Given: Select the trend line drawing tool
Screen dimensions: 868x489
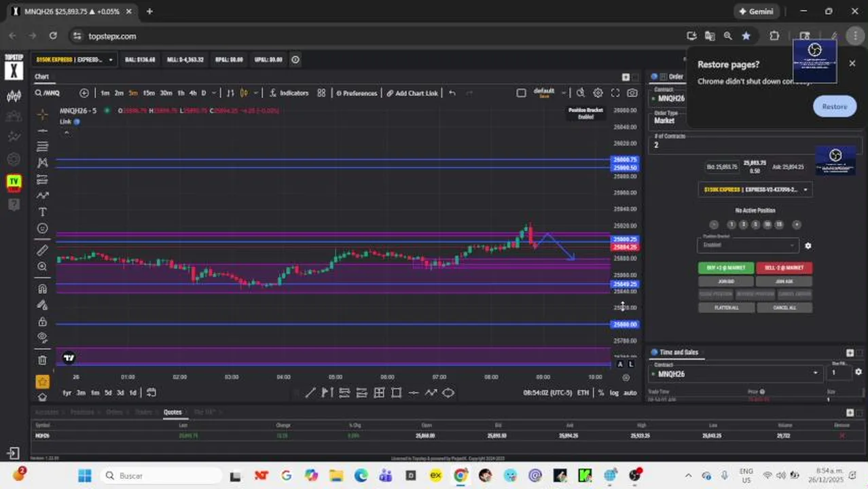Looking at the screenshot, I should coord(42,130).
